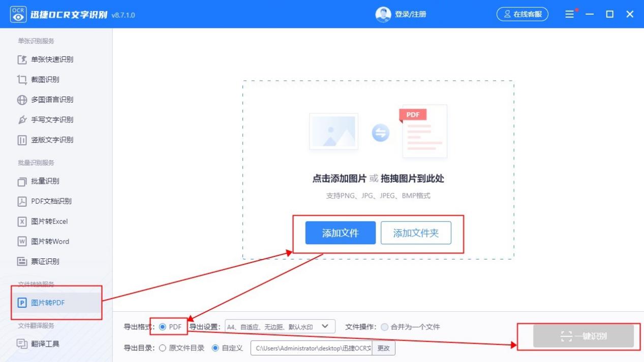Click the 票证识别 card icon
The height and width of the screenshot is (362, 644).
point(22,261)
